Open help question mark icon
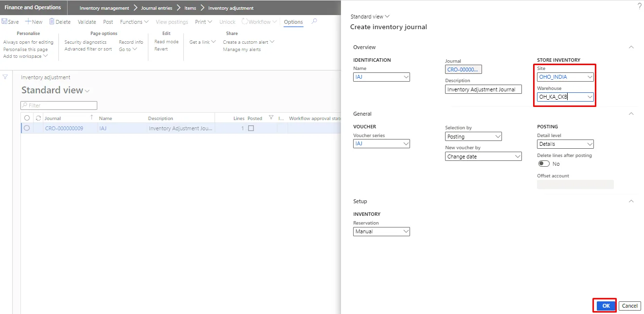 (x=639, y=6)
